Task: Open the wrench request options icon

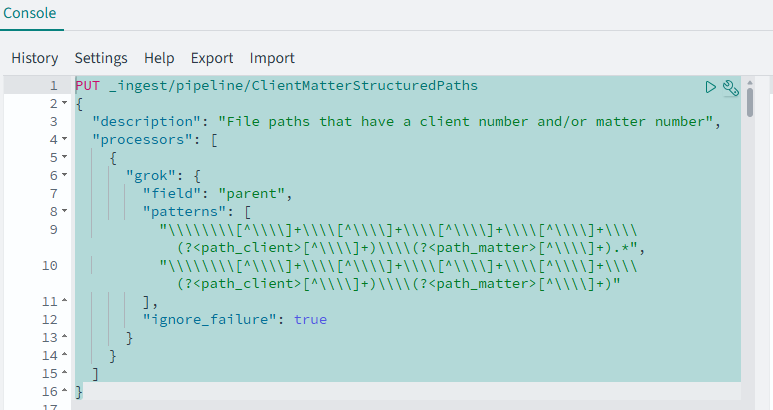Action: pyautogui.click(x=730, y=87)
